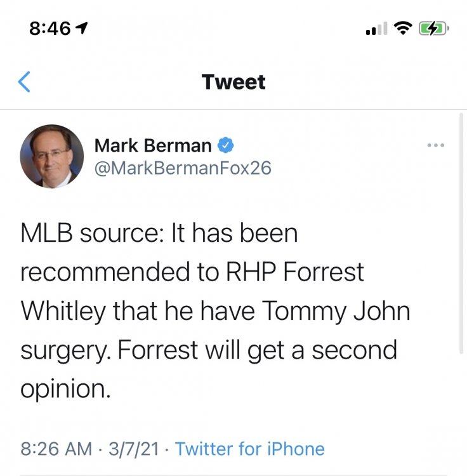Tap "Forrest will get a second" line
This screenshot has height=476, width=467.
pyautogui.click(x=209, y=350)
